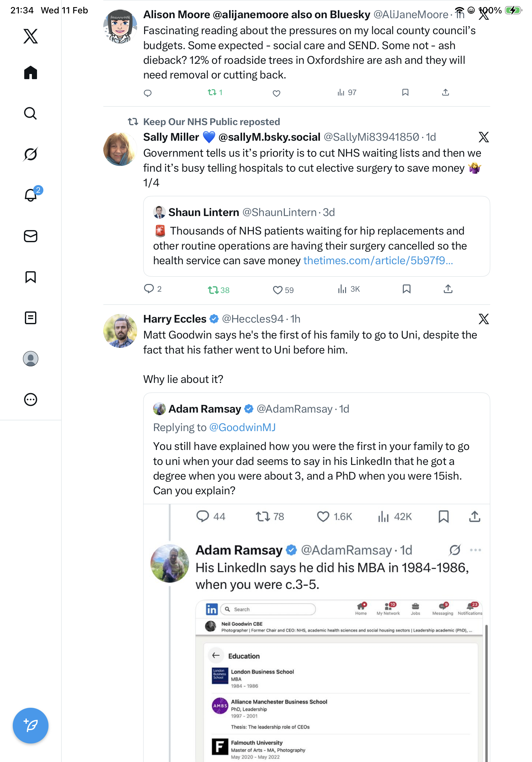
Task: Open the Profile page from sidebar
Action: coord(31,358)
